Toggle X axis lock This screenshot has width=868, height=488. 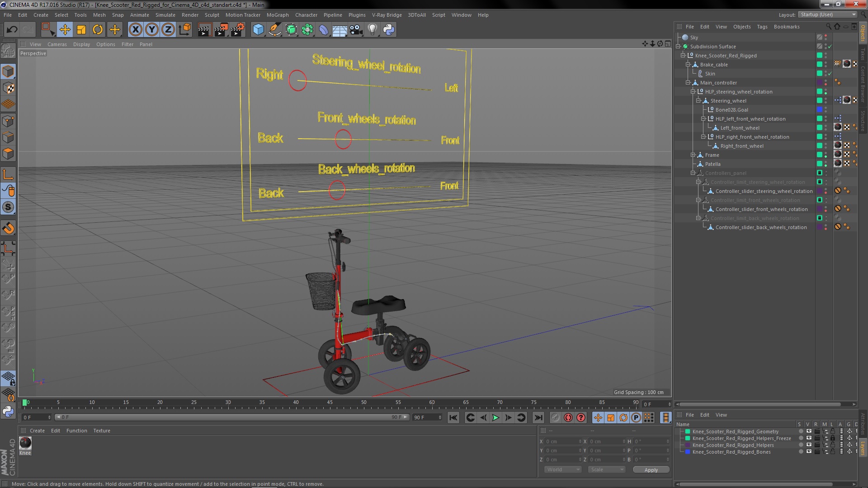pos(135,30)
